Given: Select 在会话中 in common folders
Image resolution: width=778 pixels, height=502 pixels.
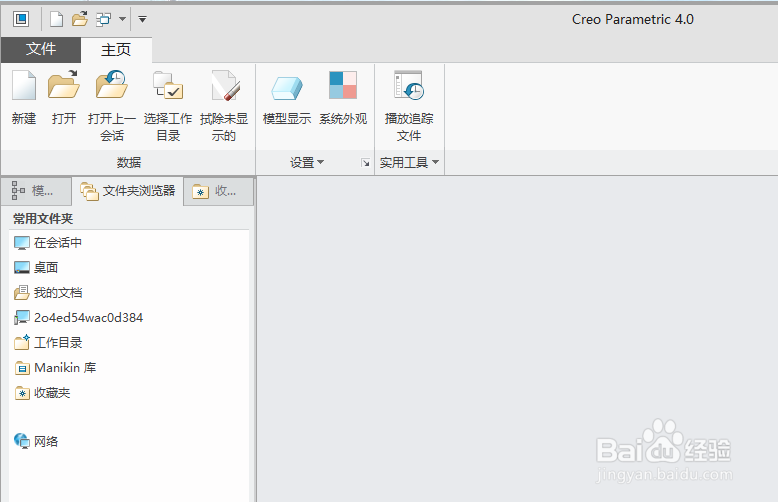Looking at the screenshot, I should (48, 243).
